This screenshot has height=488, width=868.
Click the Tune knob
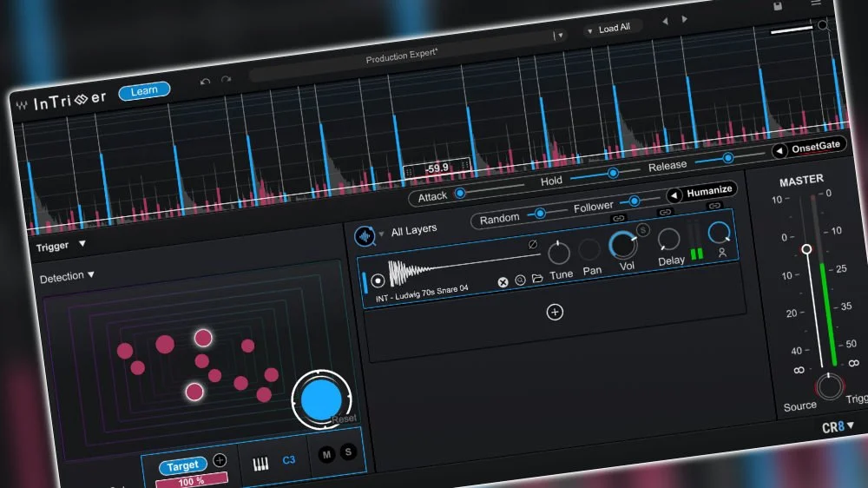tap(558, 254)
